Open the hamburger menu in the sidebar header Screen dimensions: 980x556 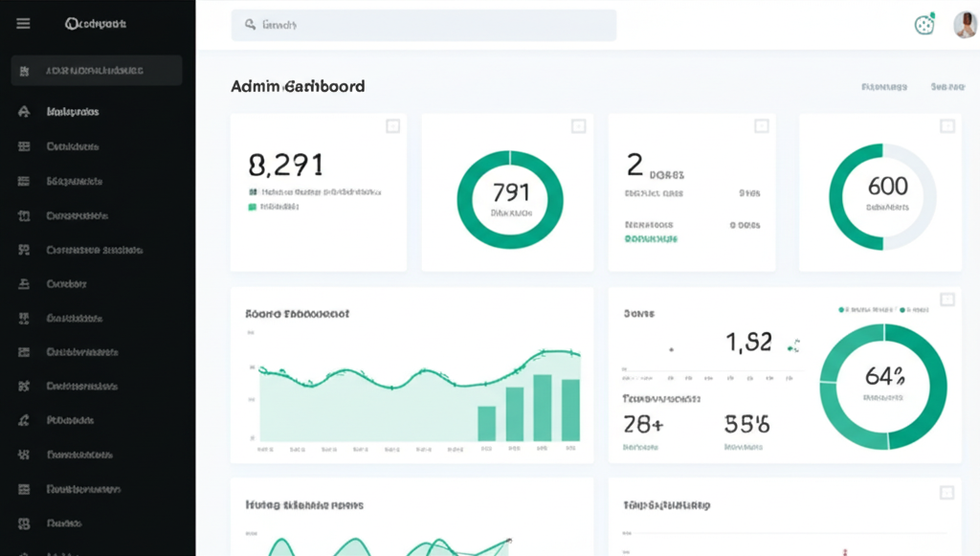tap(22, 23)
